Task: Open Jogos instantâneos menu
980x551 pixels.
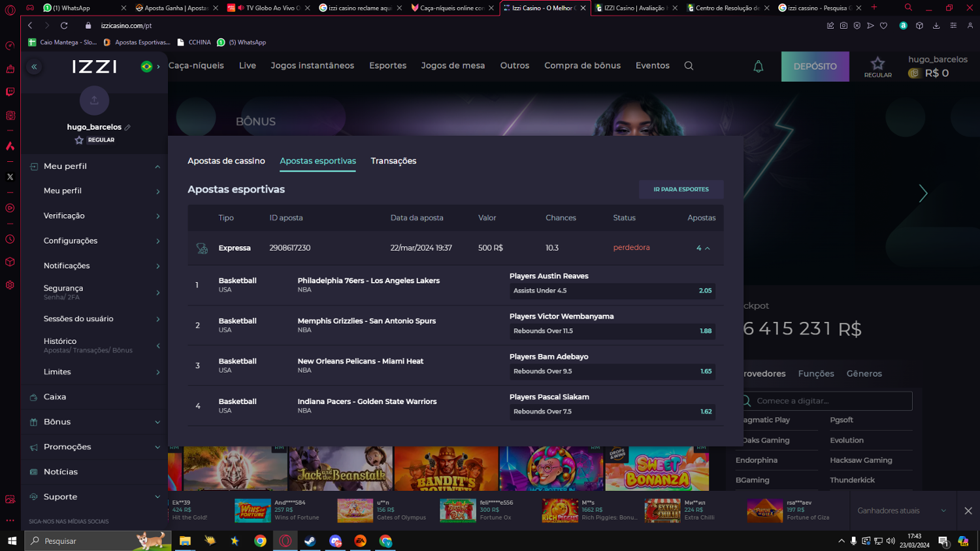Action: click(312, 66)
